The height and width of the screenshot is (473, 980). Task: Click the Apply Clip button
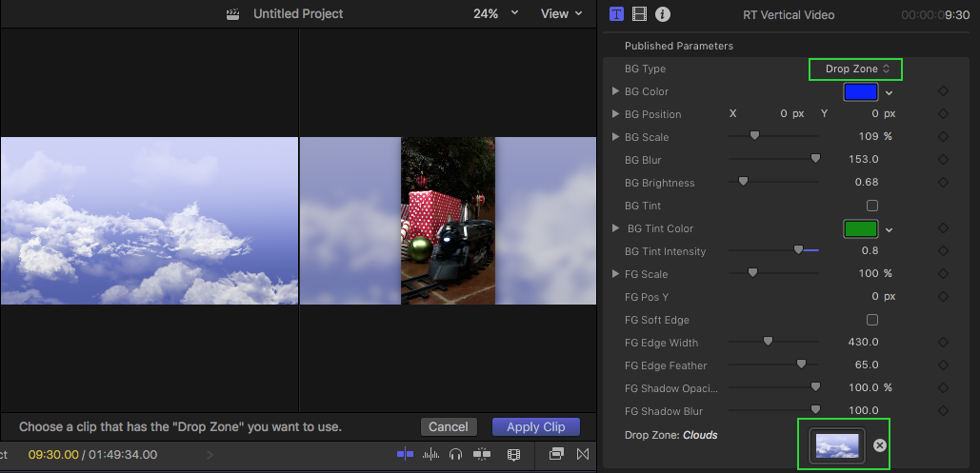[x=535, y=427]
